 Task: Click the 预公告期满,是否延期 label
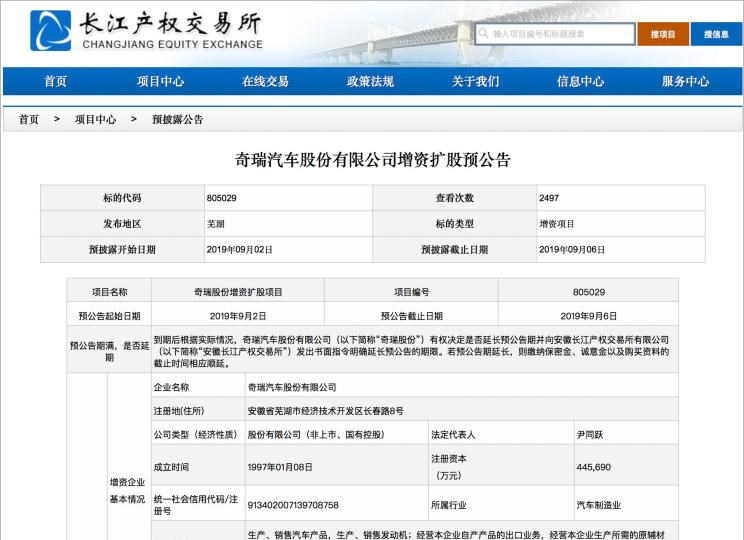coord(109,351)
